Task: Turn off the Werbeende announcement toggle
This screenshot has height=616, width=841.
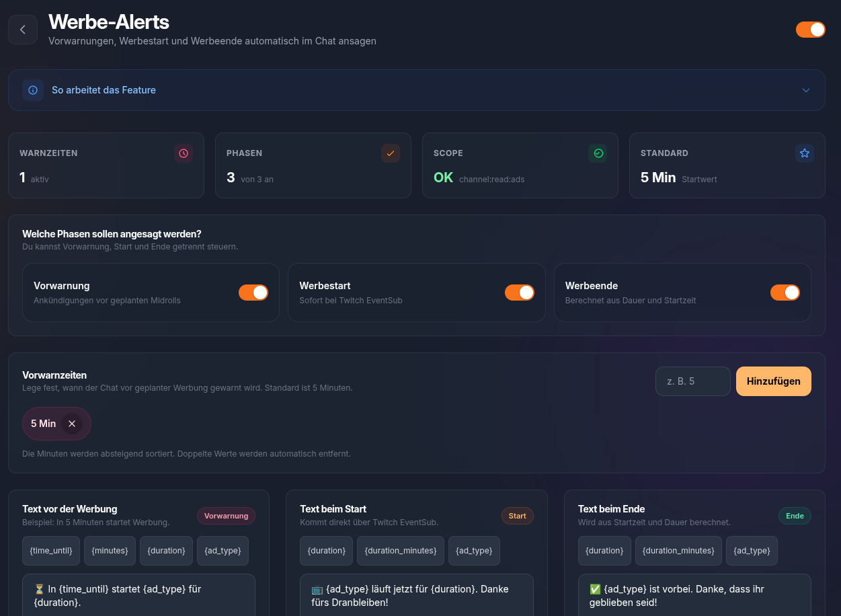Action: click(785, 293)
